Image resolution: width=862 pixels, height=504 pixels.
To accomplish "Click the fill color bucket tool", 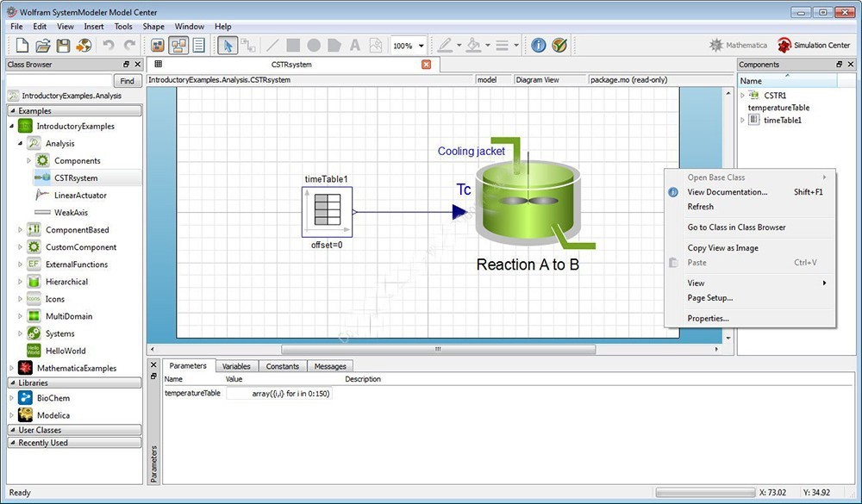I will 473,45.
